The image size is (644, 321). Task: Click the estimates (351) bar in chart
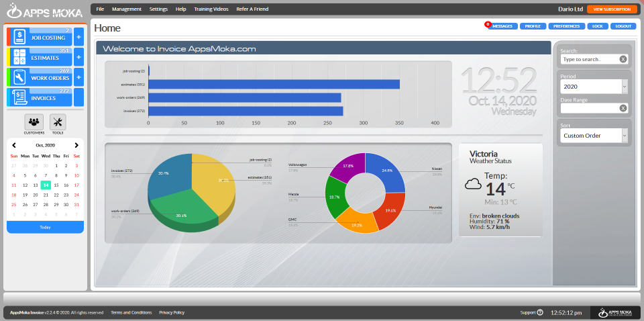274,84
